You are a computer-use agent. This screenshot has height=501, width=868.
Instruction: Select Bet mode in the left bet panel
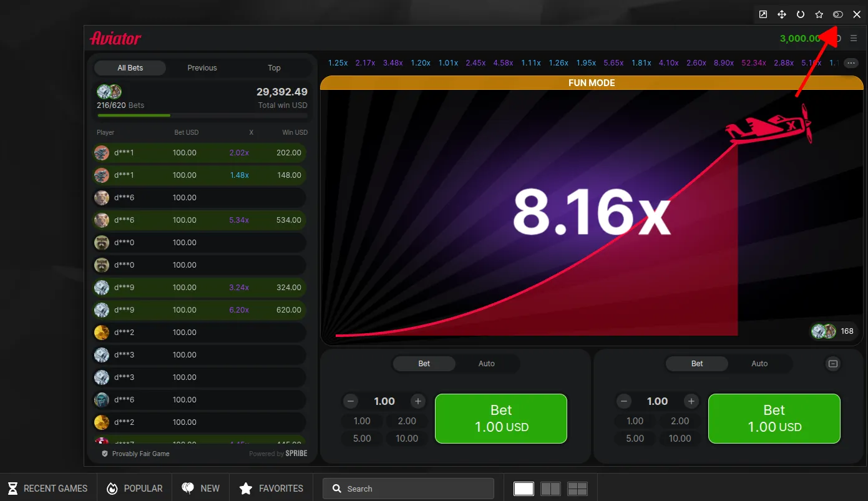click(424, 364)
